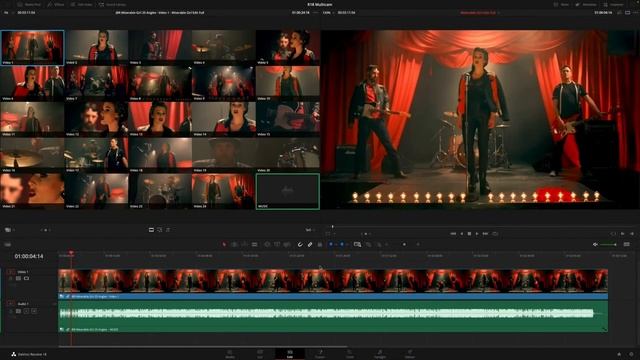Select the Video 13 multicam angle thumbnail
The image size is (640, 360).
click(x=160, y=119)
